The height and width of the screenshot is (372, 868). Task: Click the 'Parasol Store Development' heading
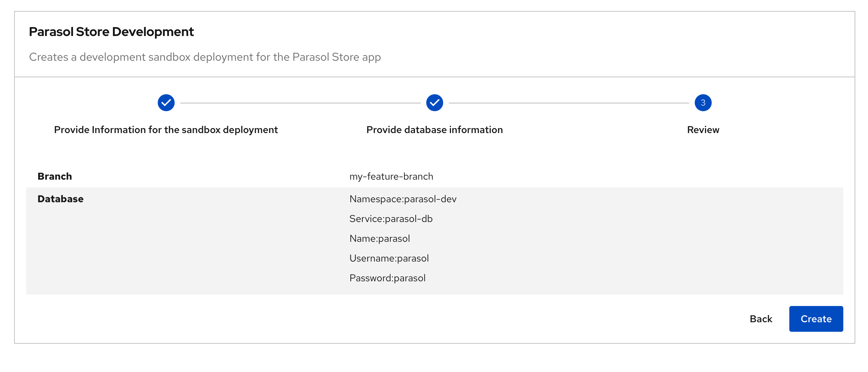point(111,32)
